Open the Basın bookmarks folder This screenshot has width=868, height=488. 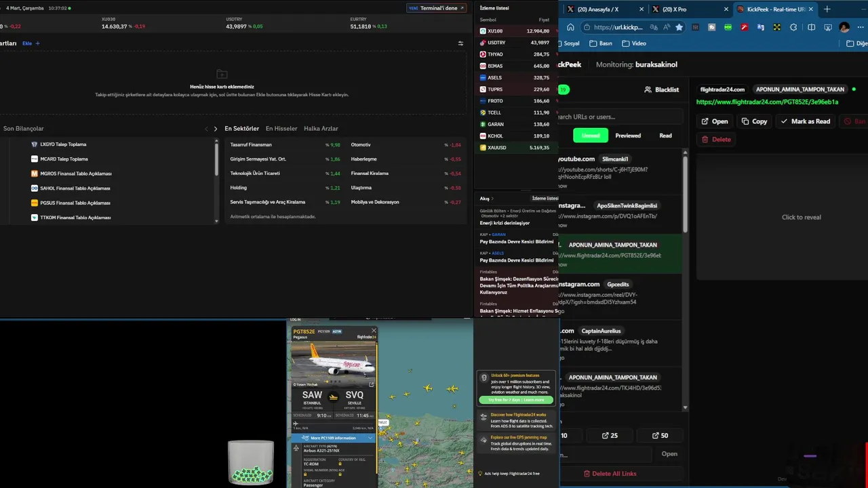pos(601,43)
